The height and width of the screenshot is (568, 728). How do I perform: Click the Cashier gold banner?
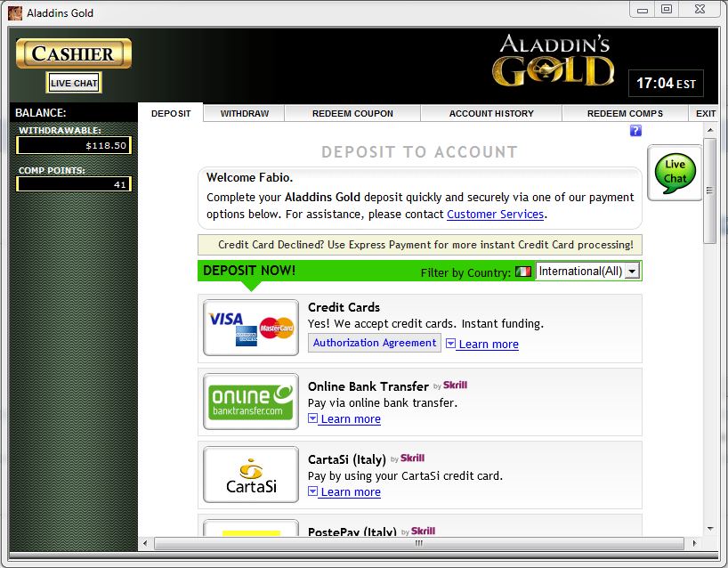click(x=74, y=54)
